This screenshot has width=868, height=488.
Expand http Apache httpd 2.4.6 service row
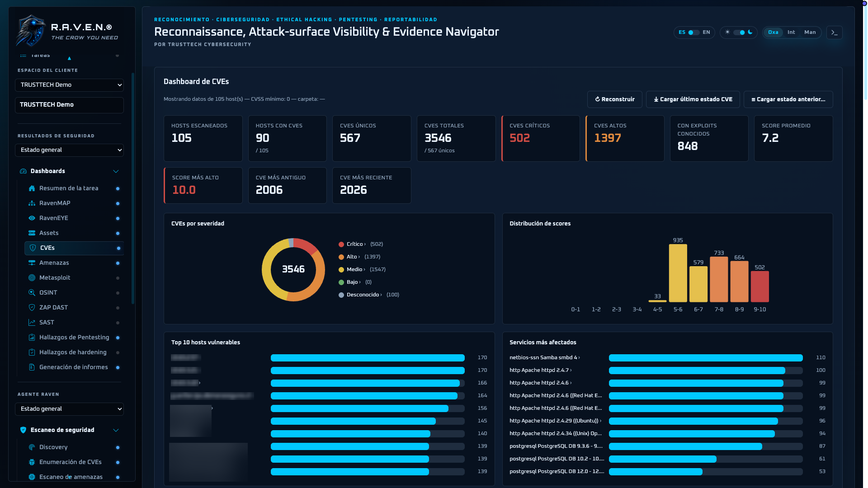(x=541, y=383)
